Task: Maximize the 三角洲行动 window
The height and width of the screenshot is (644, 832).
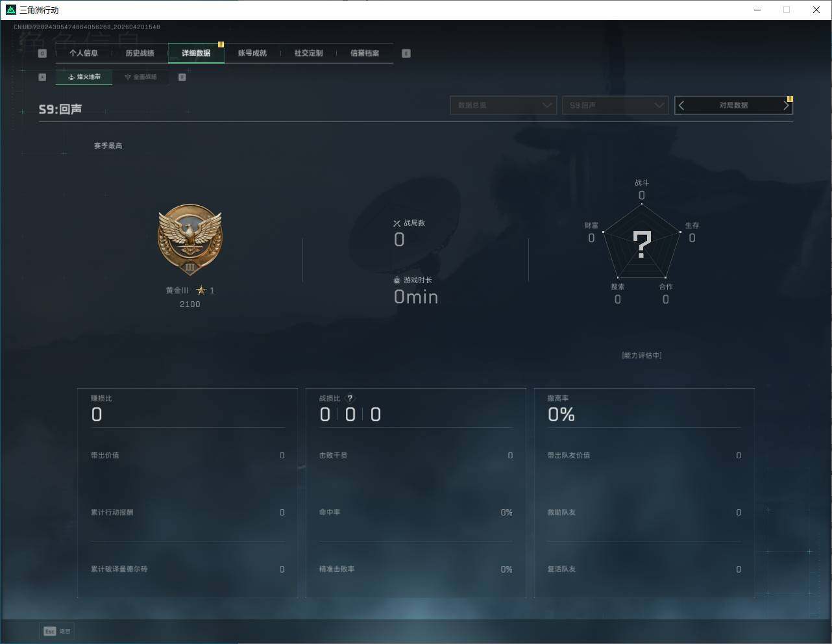Action: click(787, 10)
